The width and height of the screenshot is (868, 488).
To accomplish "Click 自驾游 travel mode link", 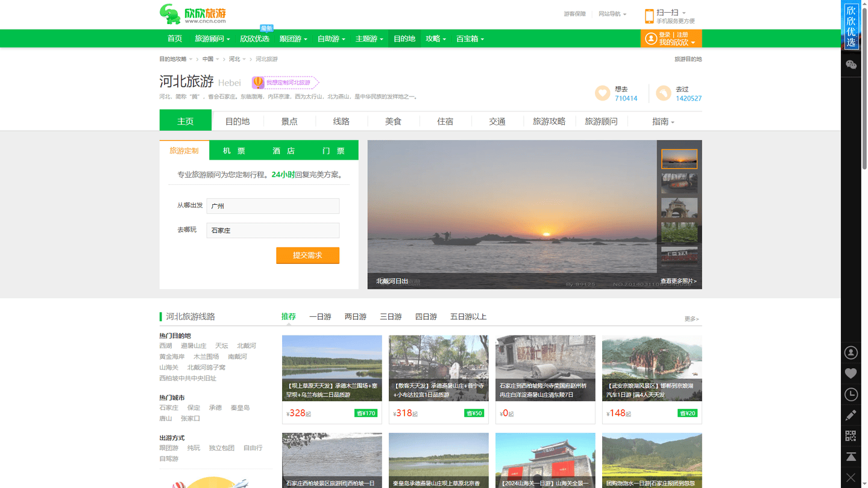I will coord(169,458).
